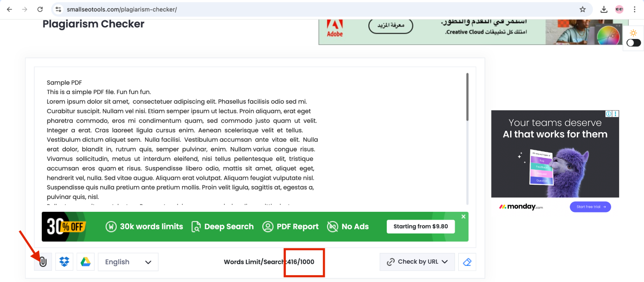644x282 pixels.
Task: Click the Deep Search feature text
Action: pyautogui.click(x=229, y=227)
